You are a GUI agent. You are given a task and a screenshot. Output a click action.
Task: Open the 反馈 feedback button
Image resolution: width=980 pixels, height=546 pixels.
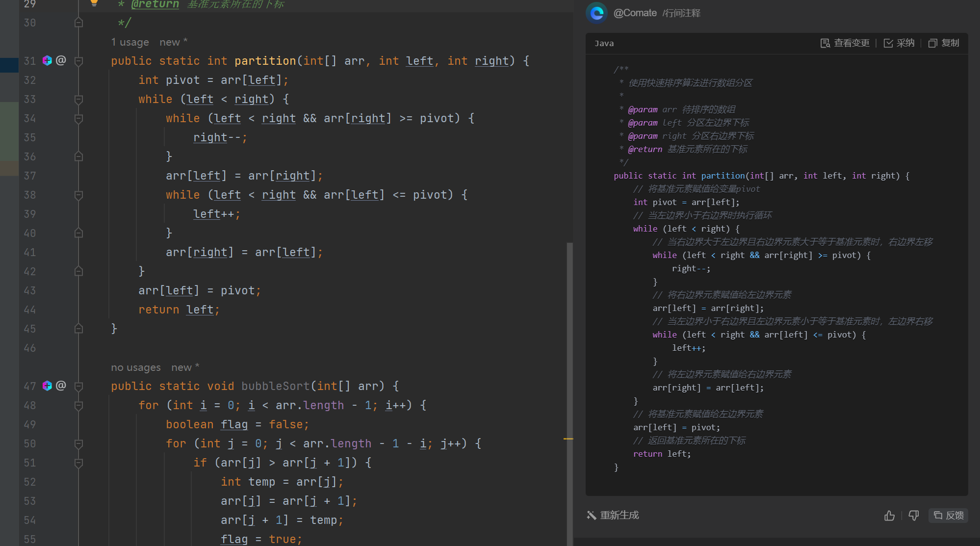coord(949,516)
